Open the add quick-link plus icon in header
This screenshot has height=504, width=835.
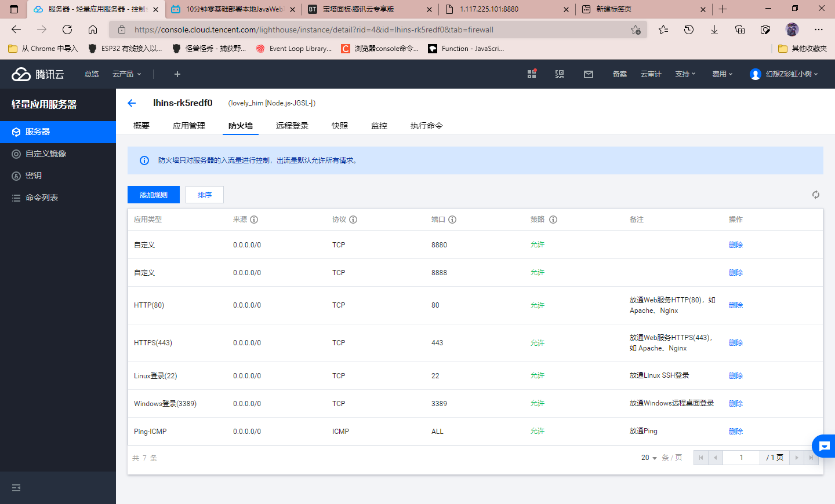point(177,74)
